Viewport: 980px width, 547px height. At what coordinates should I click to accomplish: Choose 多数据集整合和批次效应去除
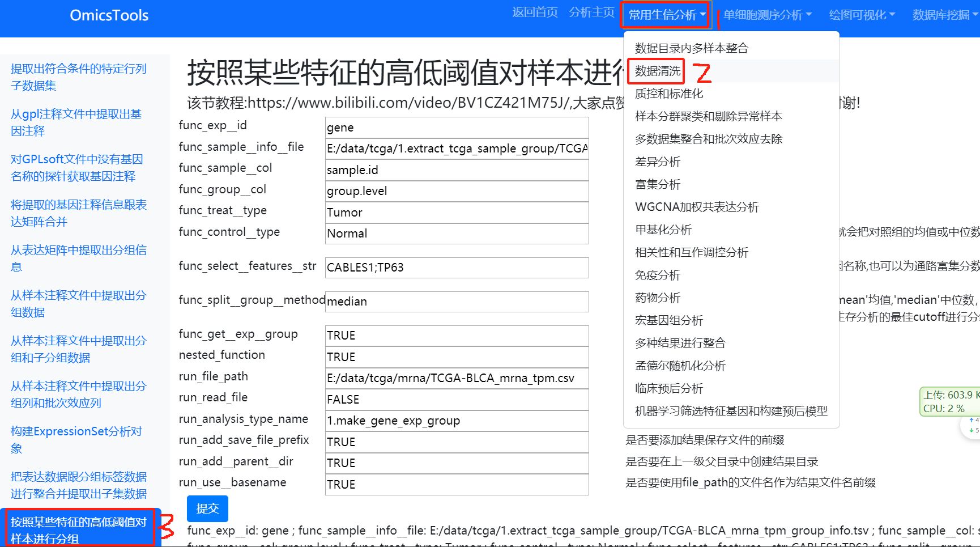(x=731, y=139)
